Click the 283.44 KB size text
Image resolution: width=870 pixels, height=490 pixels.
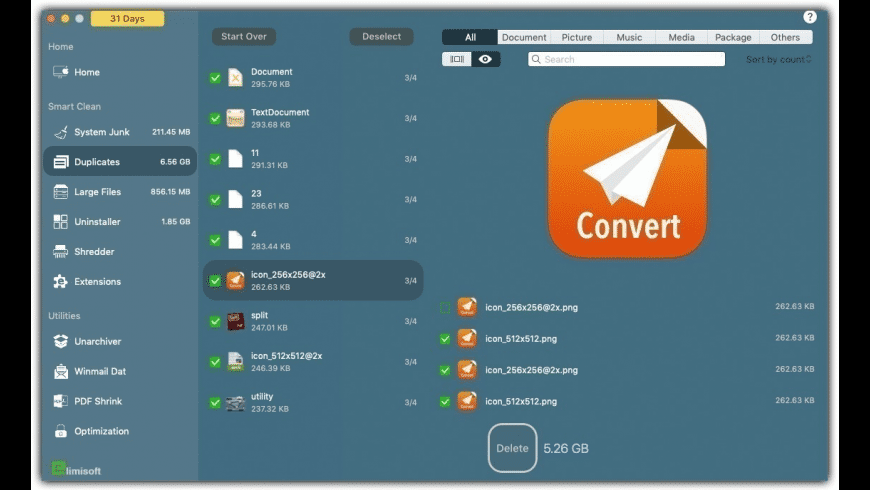coord(270,246)
